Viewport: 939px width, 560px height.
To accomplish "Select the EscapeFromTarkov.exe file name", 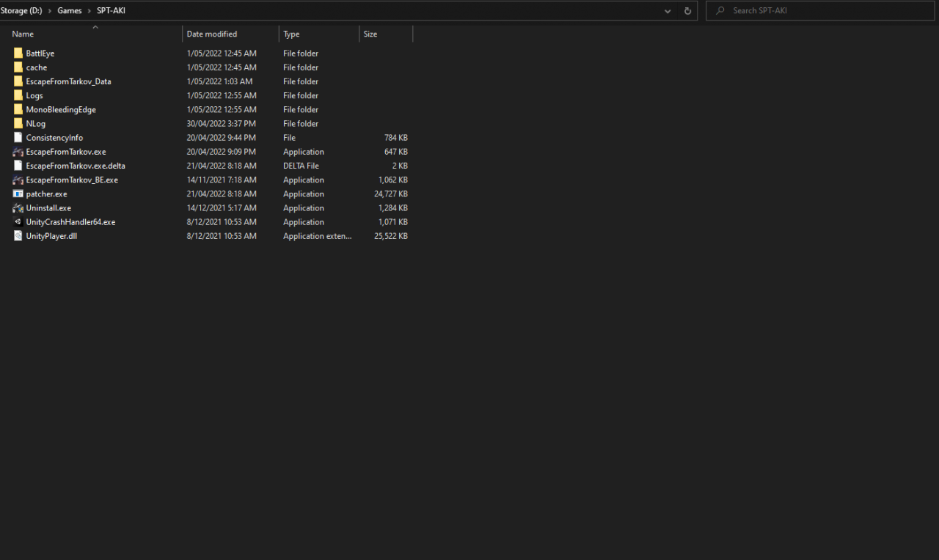I will pos(66,152).
